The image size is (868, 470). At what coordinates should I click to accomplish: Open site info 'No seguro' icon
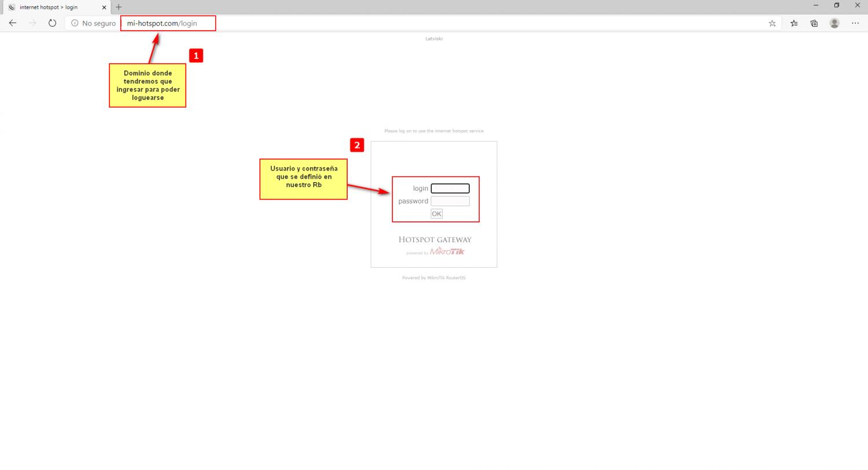(75, 23)
